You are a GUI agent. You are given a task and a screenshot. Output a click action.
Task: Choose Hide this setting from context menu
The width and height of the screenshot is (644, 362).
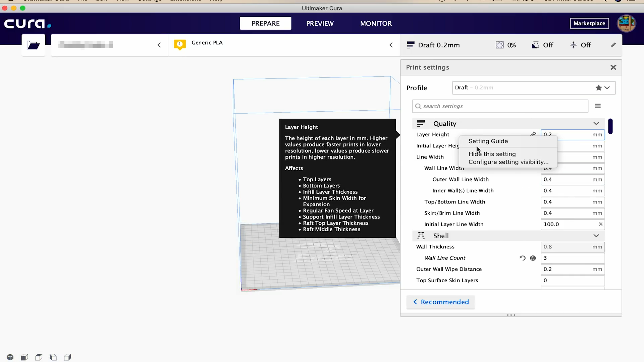coord(492,154)
